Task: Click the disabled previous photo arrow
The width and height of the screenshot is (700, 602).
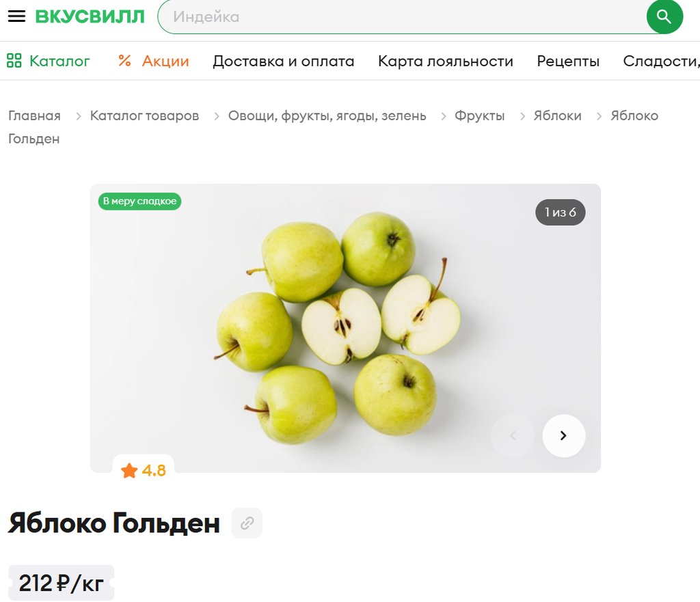Action: pyautogui.click(x=513, y=435)
